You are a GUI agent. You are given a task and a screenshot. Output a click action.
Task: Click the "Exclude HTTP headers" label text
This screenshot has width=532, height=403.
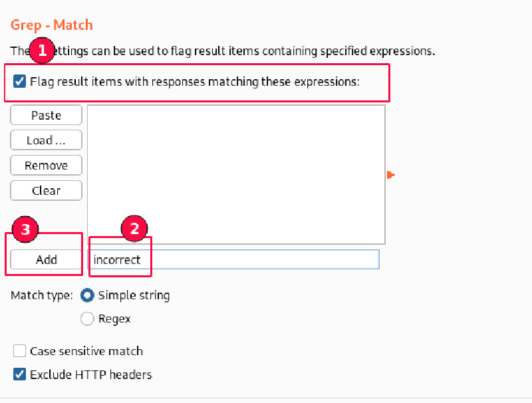click(x=91, y=374)
